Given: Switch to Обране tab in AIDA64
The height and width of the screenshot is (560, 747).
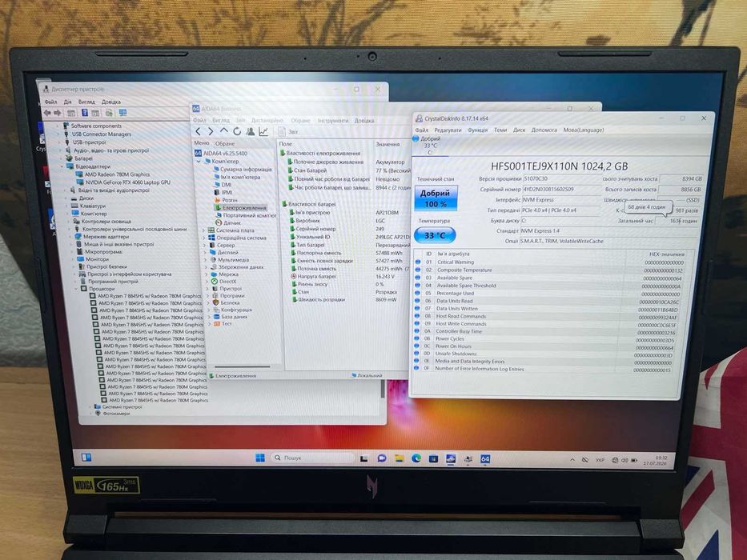Looking at the screenshot, I should click(225, 143).
